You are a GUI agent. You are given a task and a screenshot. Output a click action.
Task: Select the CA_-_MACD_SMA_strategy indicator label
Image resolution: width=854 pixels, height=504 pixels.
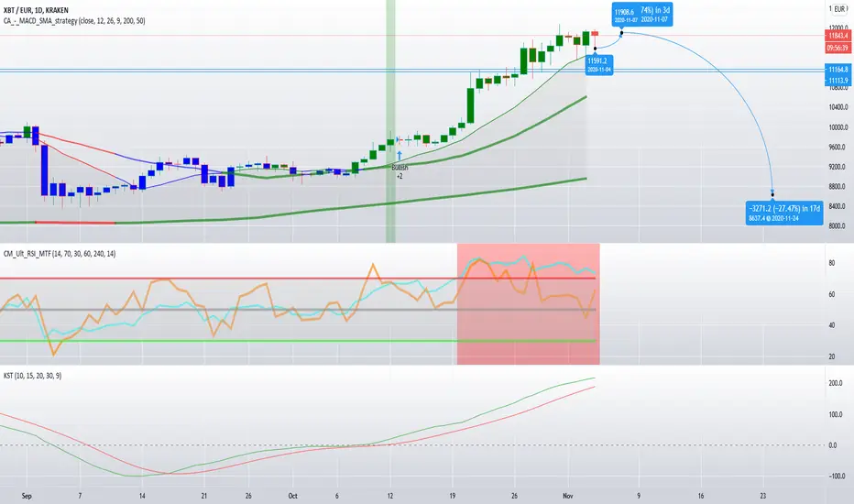pyautogui.click(x=74, y=21)
